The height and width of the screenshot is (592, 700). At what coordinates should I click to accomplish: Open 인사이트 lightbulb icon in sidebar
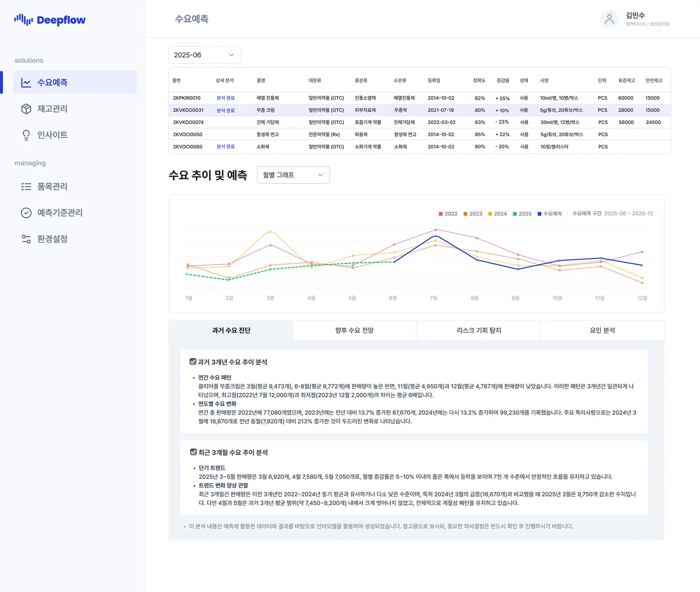[x=26, y=135]
